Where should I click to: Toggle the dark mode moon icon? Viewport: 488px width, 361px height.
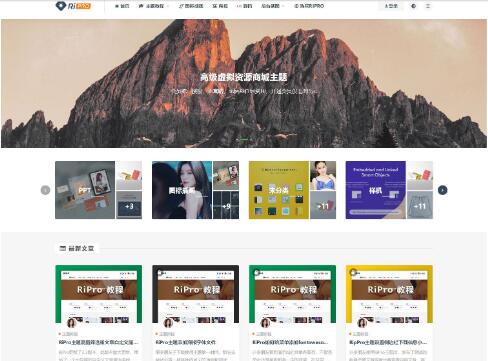point(414,6)
